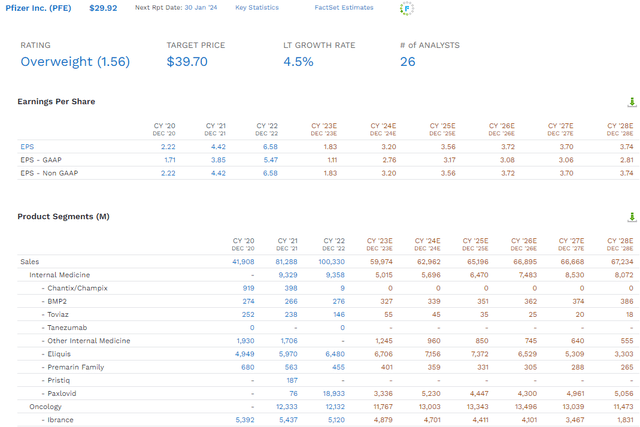640x427 pixels.
Task: Click the Pfizer Inc. (PFE) title
Action: click(38, 8)
